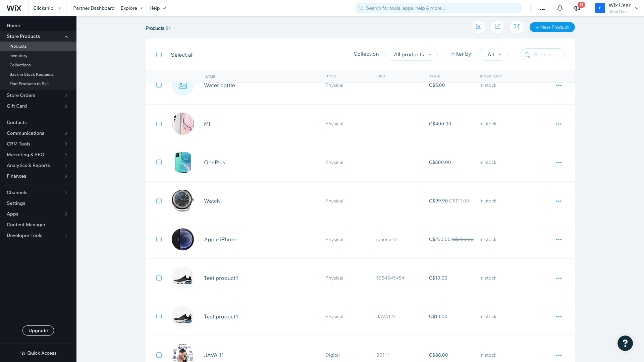Open more actions for Water bottle
The image size is (644, 362).
click(x=559, y=85)
